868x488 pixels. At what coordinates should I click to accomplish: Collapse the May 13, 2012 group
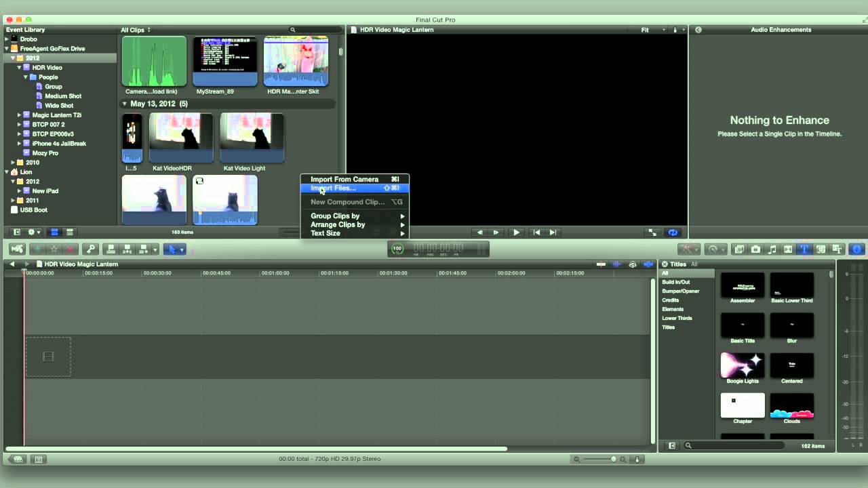pyautogui.click(x=125, y=104)
